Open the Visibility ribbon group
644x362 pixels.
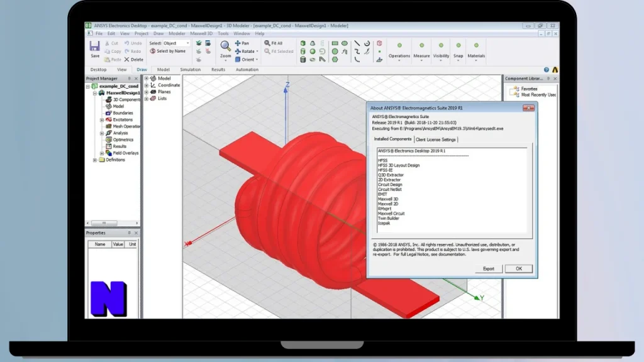click(441, 52)
